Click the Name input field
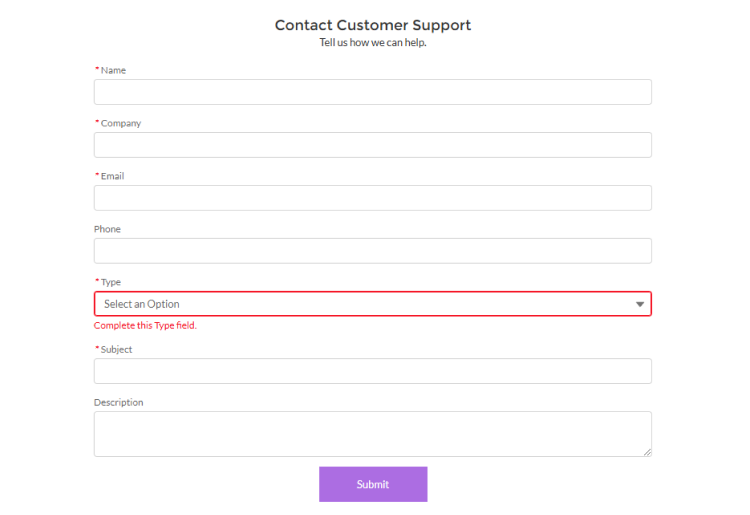Screen dimensions: 750x515 pos(372,92)
